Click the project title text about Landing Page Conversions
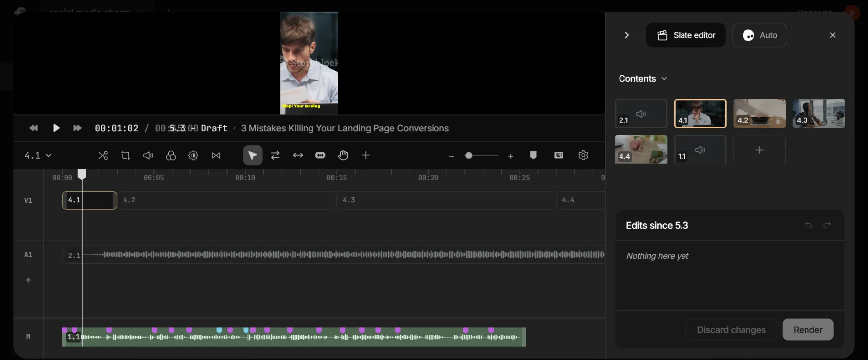868x360 pixels. pyautogui.click(x=345, y=128)
